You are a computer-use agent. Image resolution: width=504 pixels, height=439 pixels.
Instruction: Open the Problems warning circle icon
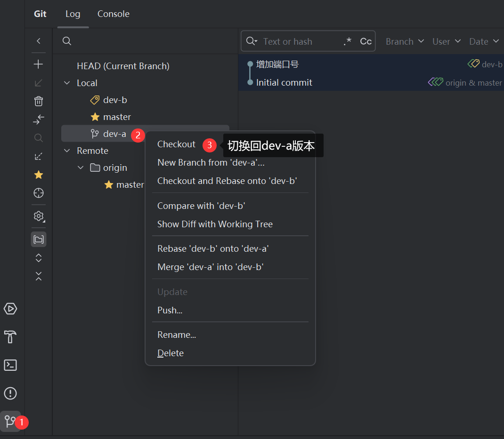[x=10, y=393]
